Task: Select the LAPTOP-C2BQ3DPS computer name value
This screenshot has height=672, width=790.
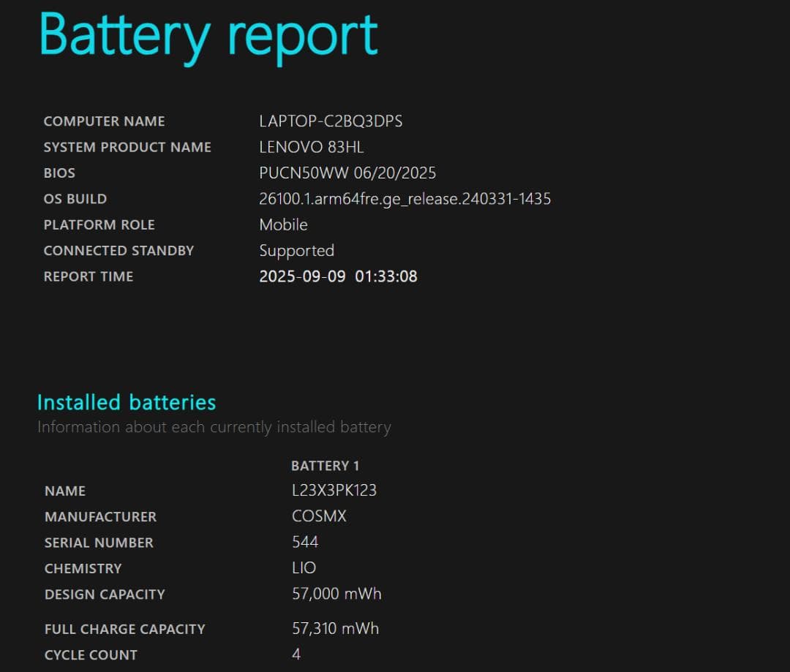Action: pyautogui.click(x=331, y=121)
